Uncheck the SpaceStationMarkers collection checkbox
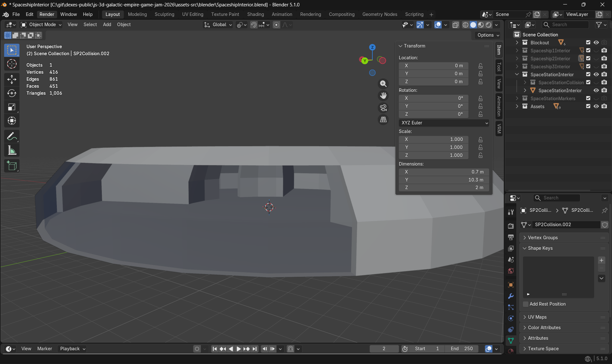This screenshot has height=364, width=612. click(588, 98)
